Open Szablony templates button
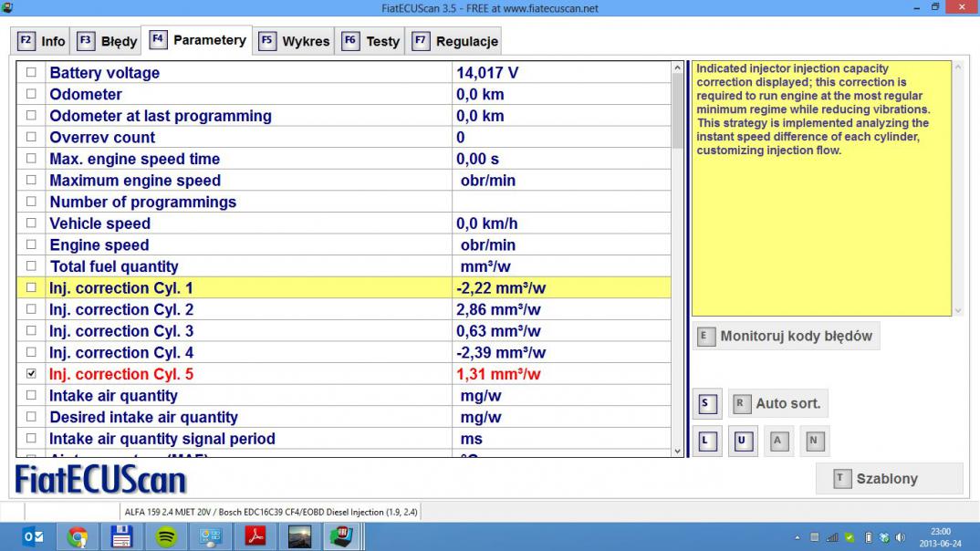Screen dimensions: 980x551 888,479
